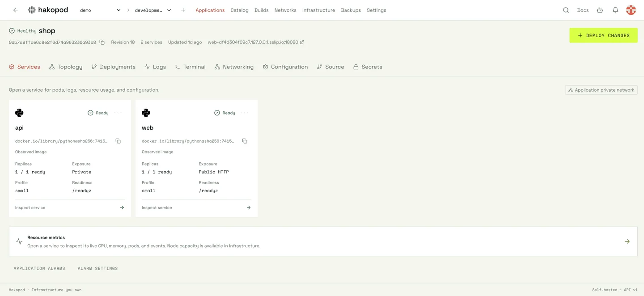Open the demo project dropdown
The height and width of the screenshot is (296, 644).
(100, 10)
